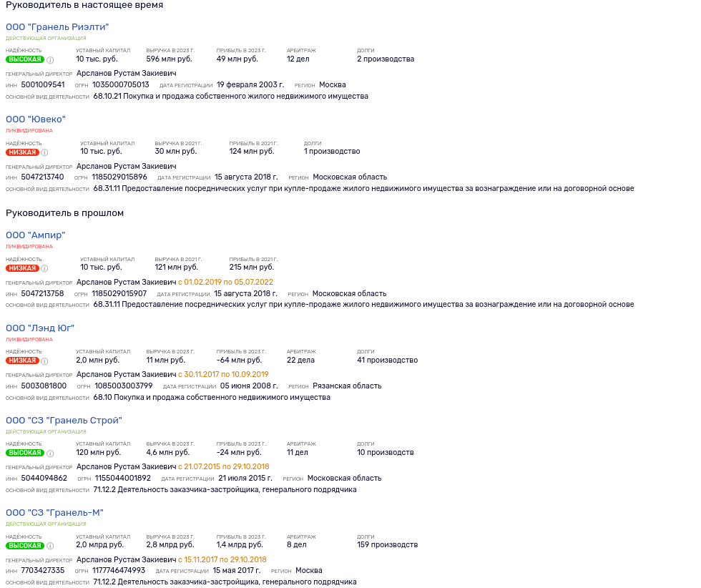Click info icon beside Гранель Строй ВЫСОКАЯ badge
Viewport: 701px width, 588px height.
coord(51,454)
